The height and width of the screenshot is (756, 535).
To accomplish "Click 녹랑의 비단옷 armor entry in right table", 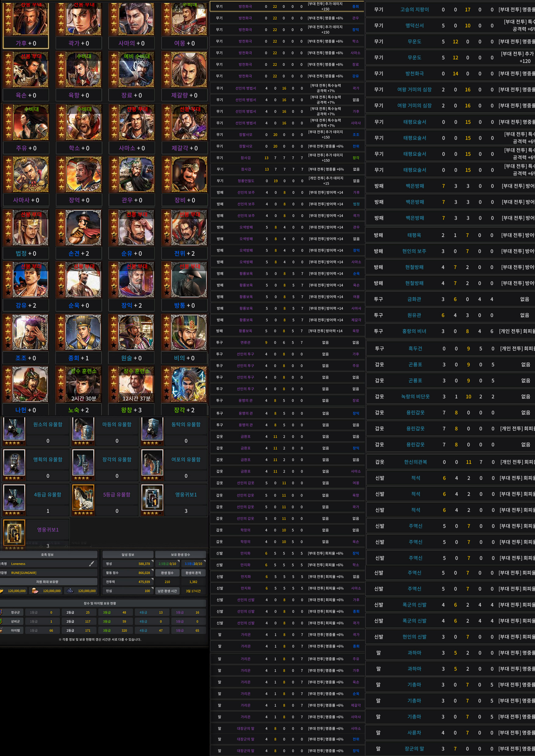I will click(415, 396).
